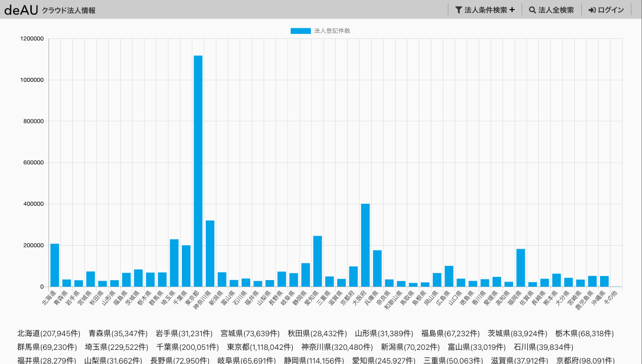Viewport: 642px width, 364px height.
Task: Click the 神奈川県 bar in chart
Action: (210, 253)
